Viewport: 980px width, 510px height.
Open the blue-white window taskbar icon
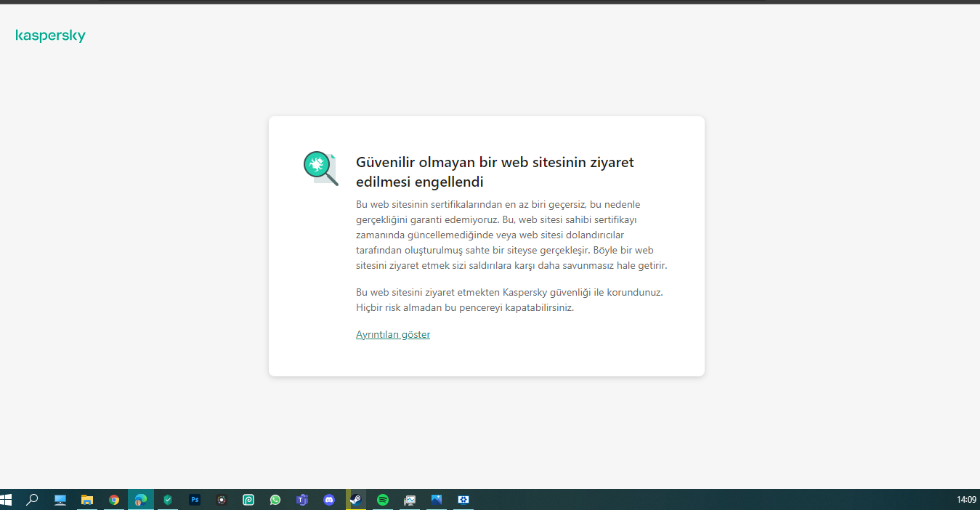pos(463,500)
